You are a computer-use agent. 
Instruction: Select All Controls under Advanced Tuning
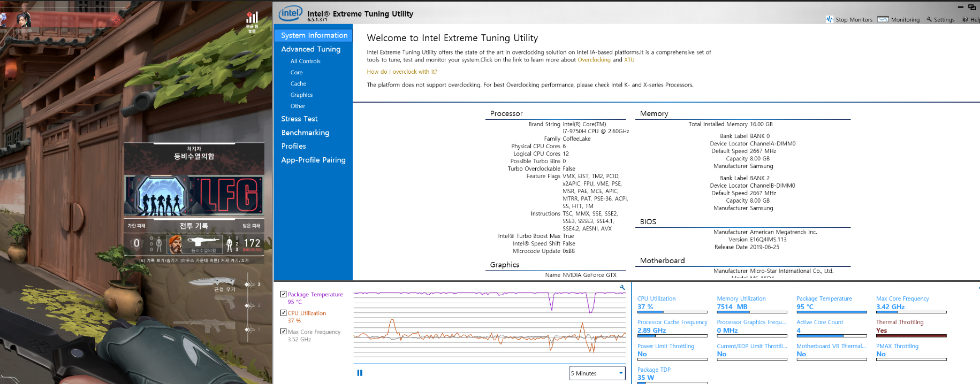click(x=305, y=62)
